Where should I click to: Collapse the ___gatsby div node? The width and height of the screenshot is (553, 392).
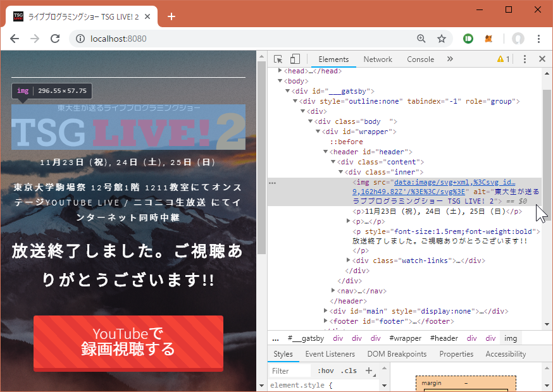pos(287,91)
